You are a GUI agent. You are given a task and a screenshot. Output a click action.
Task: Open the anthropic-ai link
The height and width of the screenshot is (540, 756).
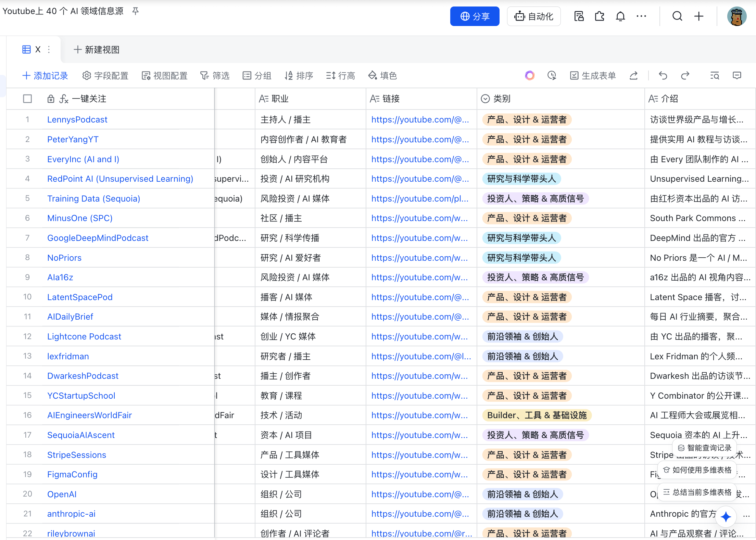point(71,514)
